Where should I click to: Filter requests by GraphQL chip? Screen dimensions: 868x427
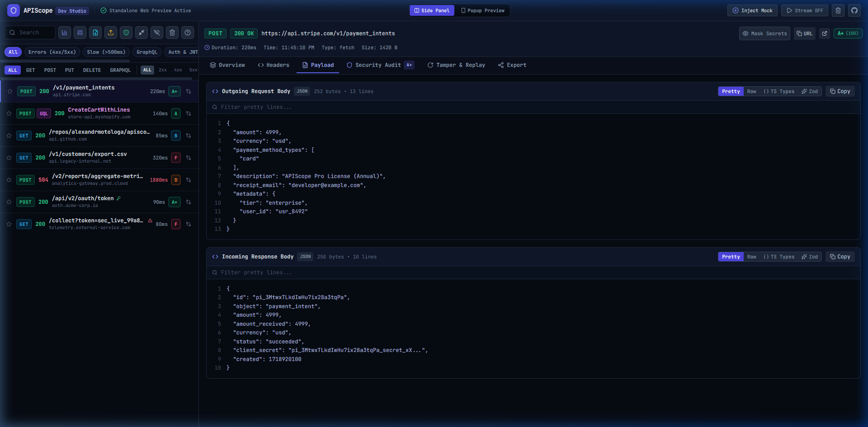coord(147,52)
